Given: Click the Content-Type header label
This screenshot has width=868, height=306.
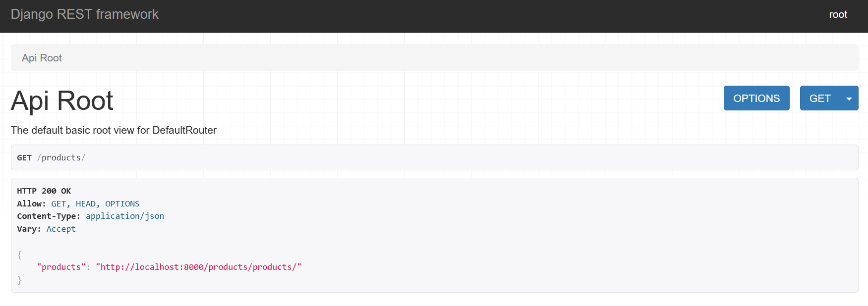Looking at the screenshot, I should coord(49,216).
